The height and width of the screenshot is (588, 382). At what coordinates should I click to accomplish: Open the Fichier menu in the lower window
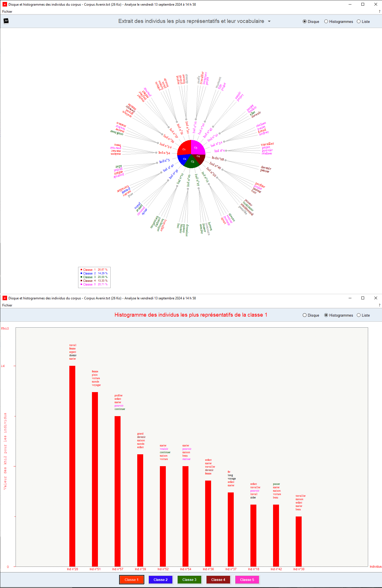(x=7, y=305)
